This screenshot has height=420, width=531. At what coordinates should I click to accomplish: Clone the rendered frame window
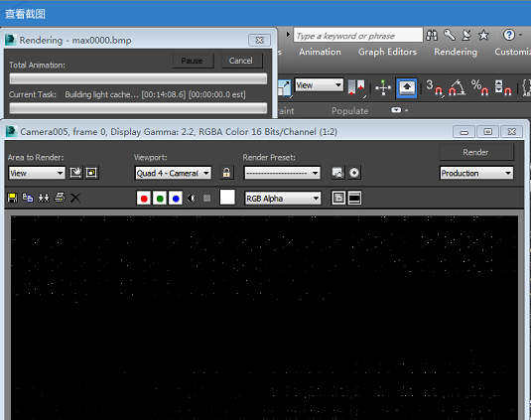tap(44, 198)
